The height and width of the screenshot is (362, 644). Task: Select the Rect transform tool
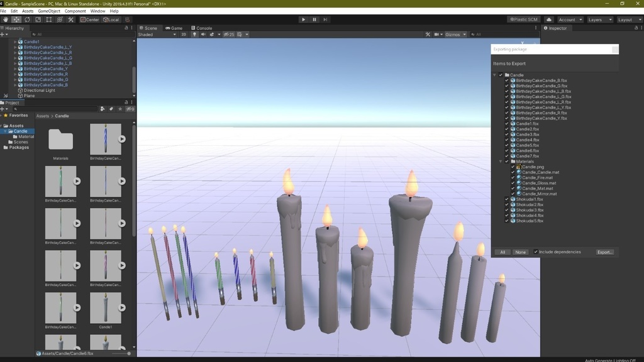tap(49, 19)
